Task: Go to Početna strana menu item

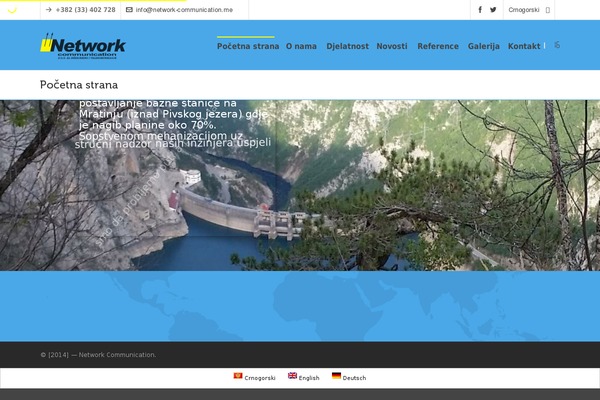Action: click(x=248, y=46)
